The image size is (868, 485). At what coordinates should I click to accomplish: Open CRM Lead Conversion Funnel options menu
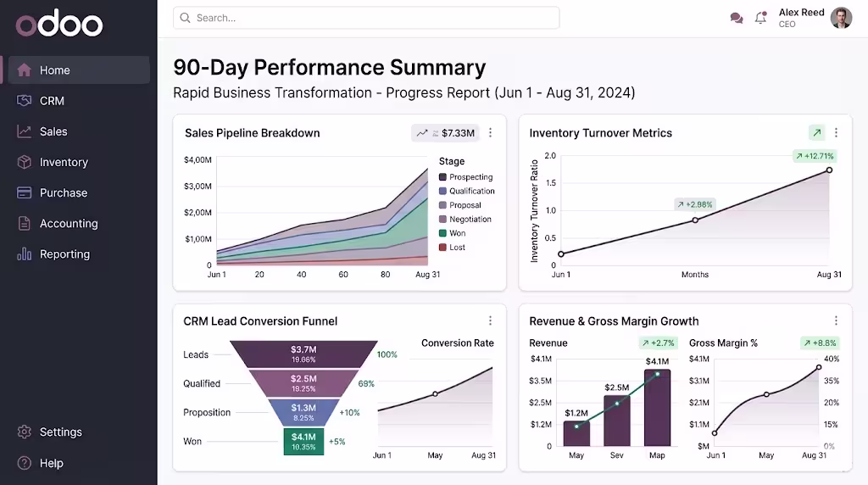(x=490, y=321)
